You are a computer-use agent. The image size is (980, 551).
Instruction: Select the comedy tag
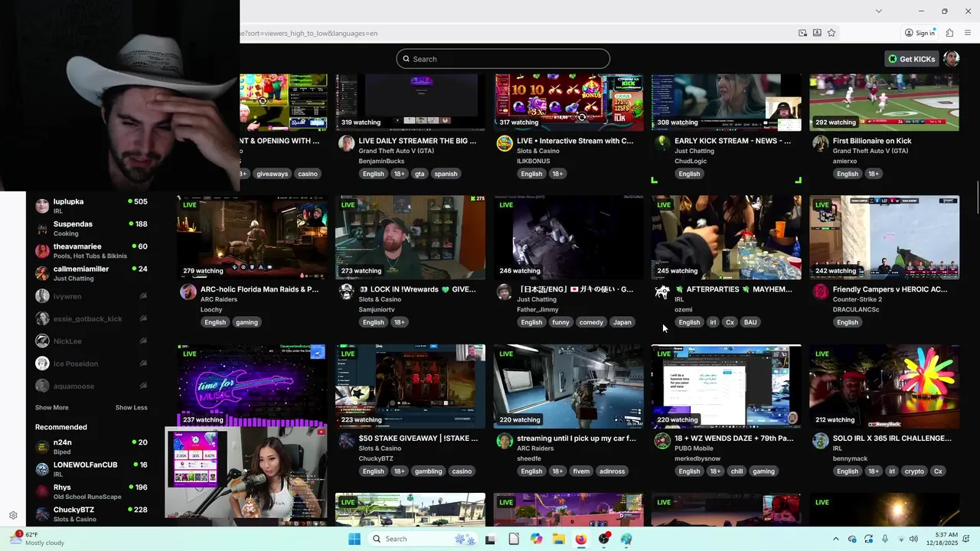point(591,322)
